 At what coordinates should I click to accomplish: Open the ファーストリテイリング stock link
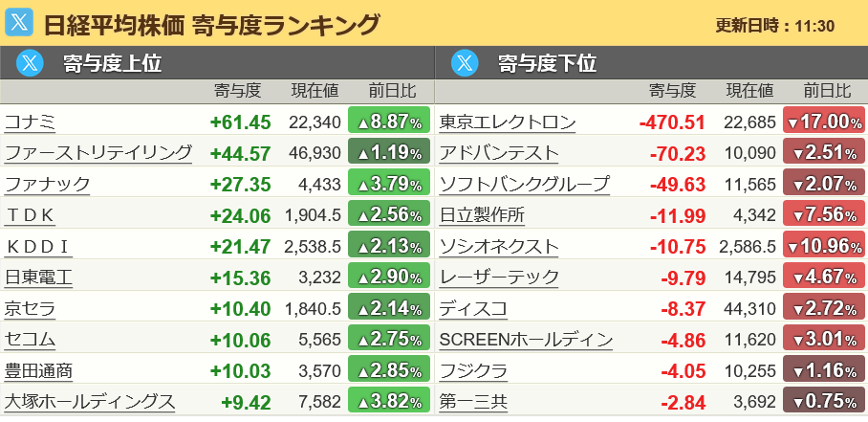click(x=98, y=152)
